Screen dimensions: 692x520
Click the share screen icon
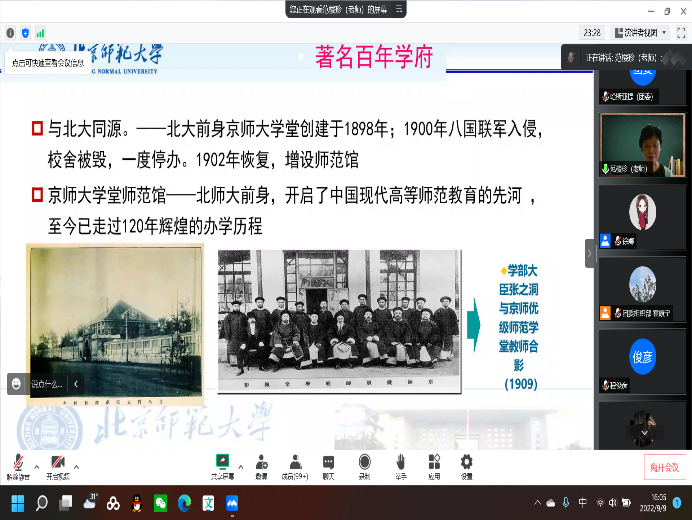pos(221,463)
